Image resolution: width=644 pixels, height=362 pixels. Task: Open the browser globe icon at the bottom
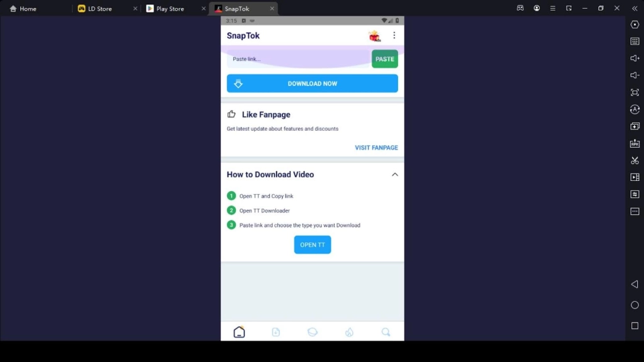point(313,331)
